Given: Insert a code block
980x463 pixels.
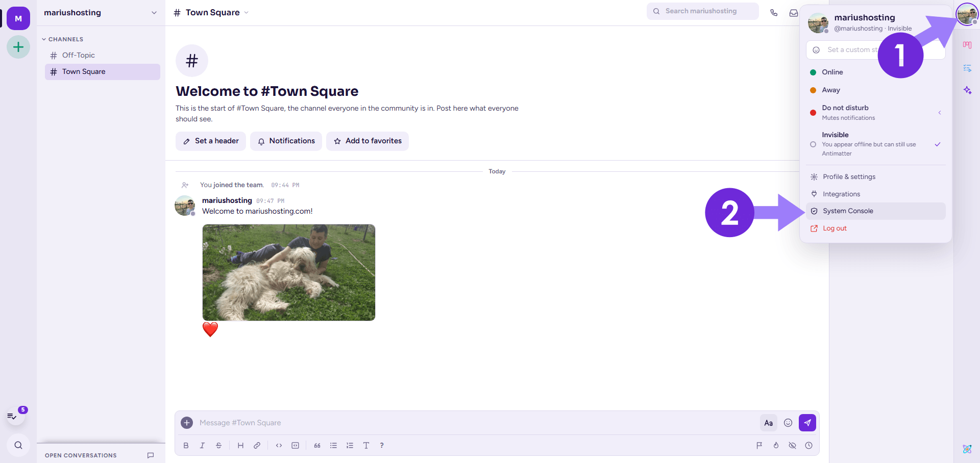Looking at the screenshot, I should [295, 446].
